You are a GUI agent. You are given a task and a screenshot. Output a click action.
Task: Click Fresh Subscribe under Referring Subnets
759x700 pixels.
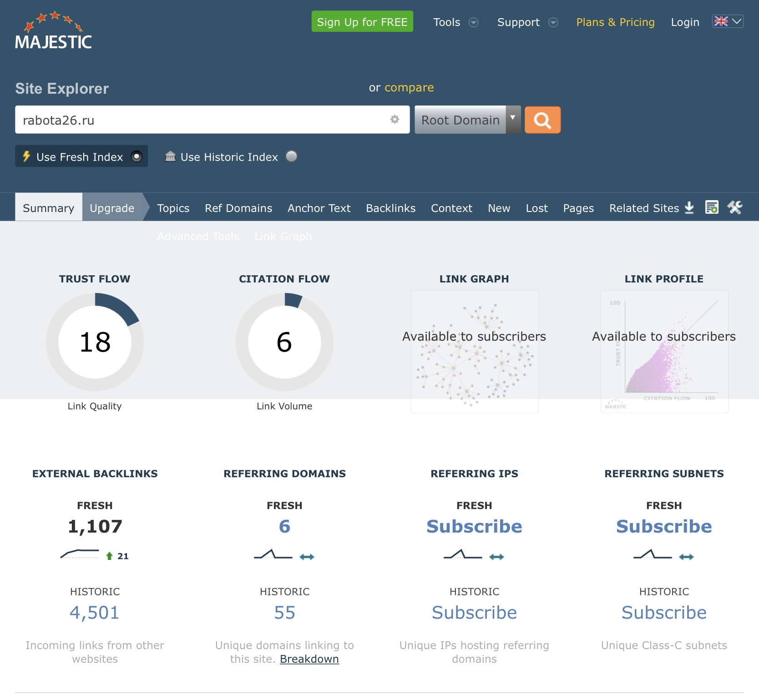(x=664, y=526)
